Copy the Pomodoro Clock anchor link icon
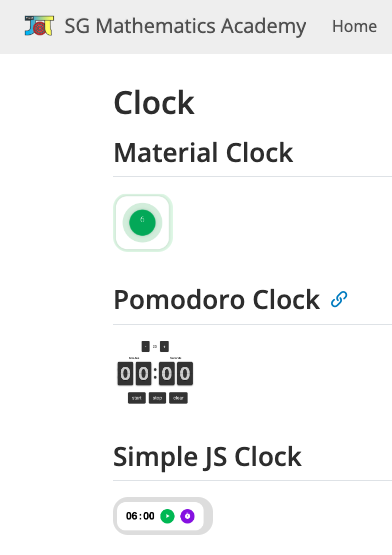Image resolution: width=392 pixels, height=555 pixels. point(339,299)
